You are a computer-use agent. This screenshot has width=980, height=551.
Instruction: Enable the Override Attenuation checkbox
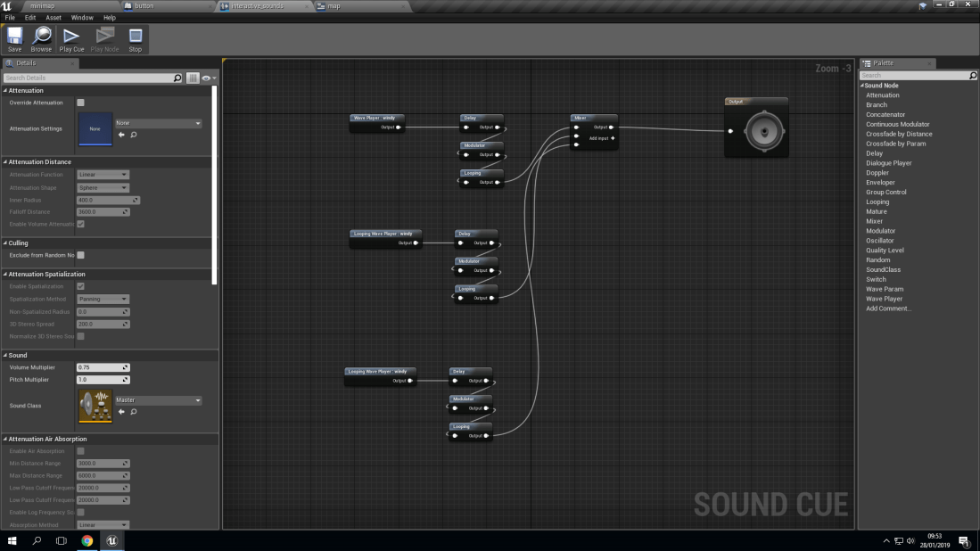78,103
